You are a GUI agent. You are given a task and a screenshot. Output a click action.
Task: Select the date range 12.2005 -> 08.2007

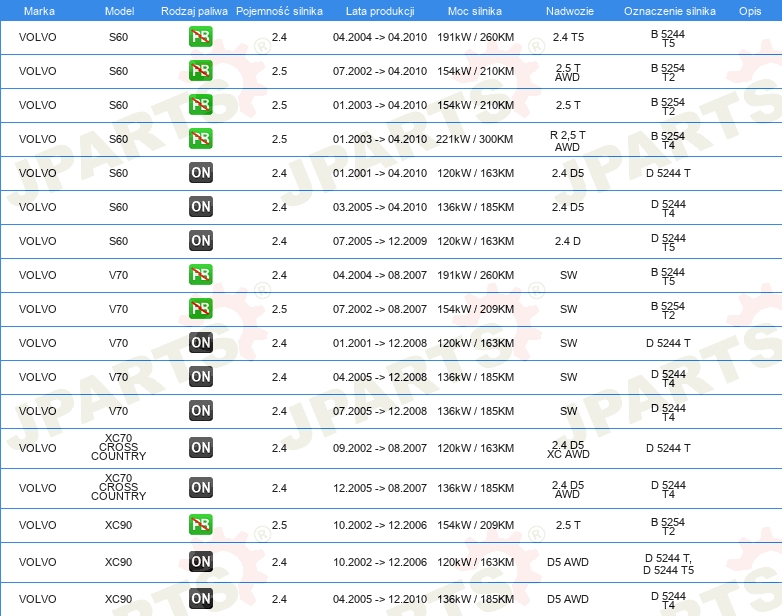click(380, 488)
